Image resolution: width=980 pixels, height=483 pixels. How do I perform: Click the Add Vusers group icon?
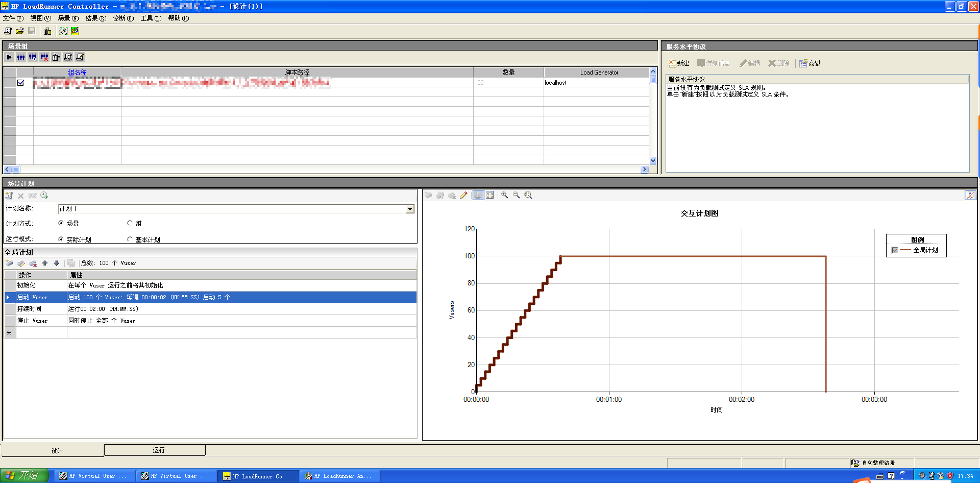pos(33,57)
